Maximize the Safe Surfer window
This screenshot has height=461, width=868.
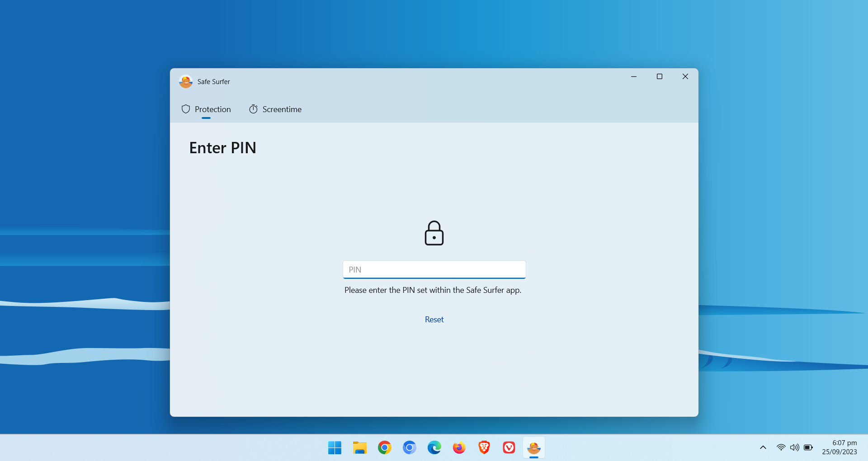(660, 76)
